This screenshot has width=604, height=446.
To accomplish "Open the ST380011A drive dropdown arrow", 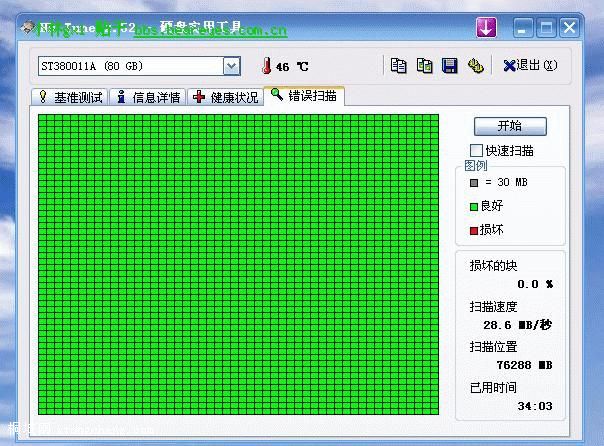I will [x=232, y=66].
